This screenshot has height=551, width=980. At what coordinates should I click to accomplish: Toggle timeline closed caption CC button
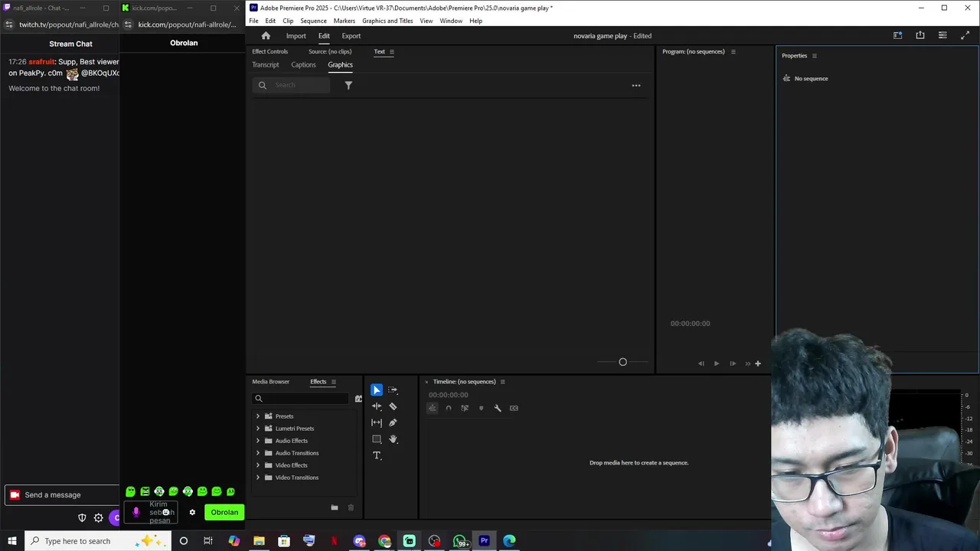[514, 408]
